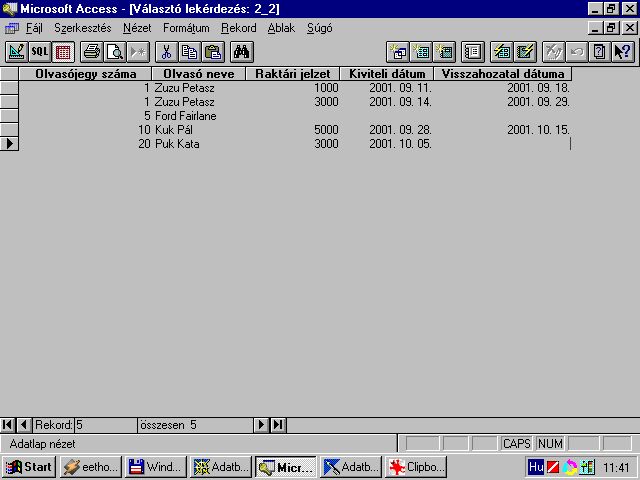Activate context Help pointer icon
The width and height of the screenshot is (640, 480).
[623, 52]
